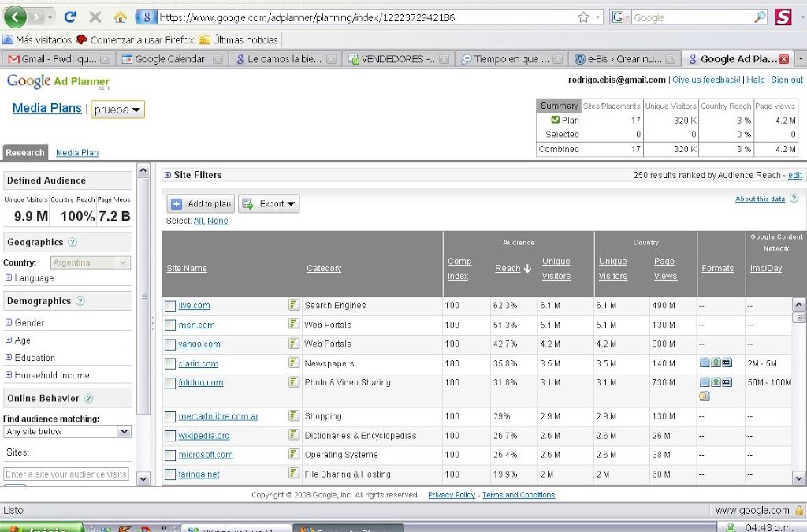Click the site name audience input field
The image size is (807, 532).
click(66, 474)
